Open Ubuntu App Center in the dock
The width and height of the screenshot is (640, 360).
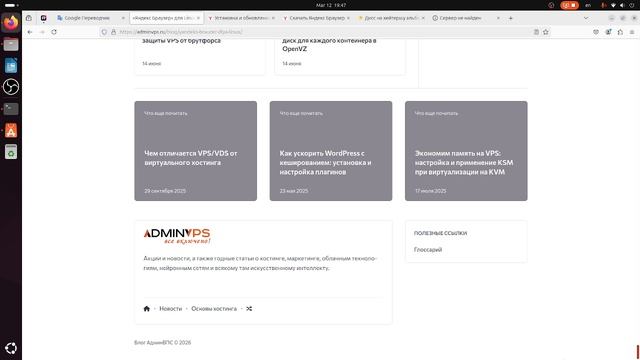11,130
